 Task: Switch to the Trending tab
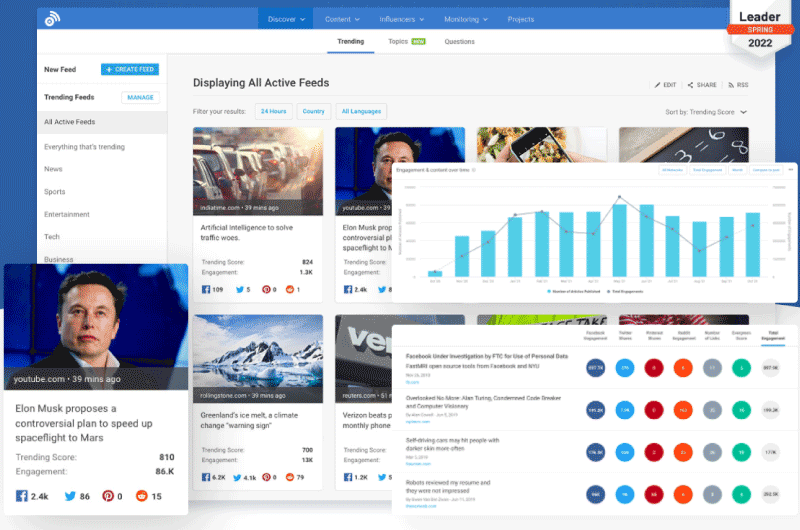351,41
